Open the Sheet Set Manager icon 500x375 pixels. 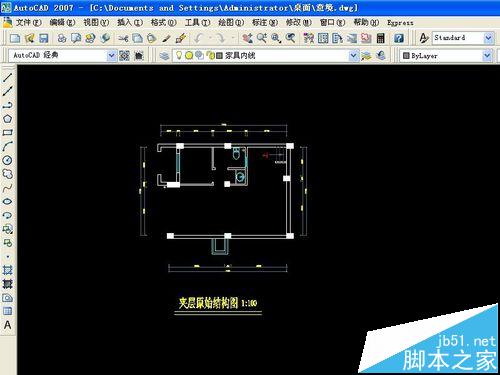[x=352, y=38]
